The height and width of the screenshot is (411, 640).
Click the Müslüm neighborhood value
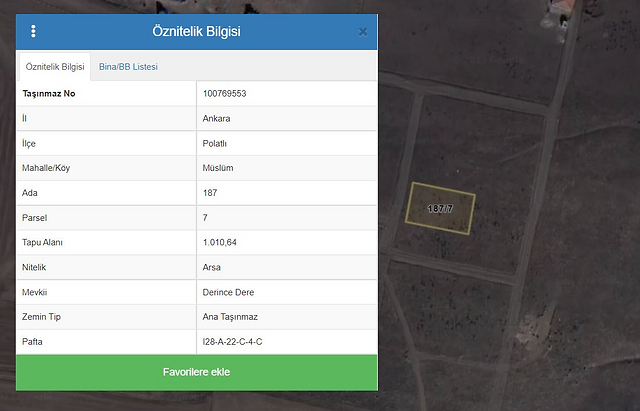(217, 168)
